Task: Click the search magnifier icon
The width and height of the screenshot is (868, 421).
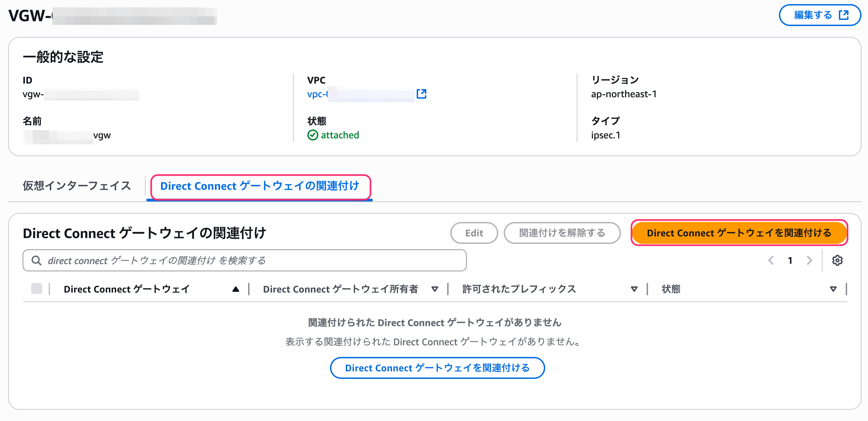Action: 36,260
